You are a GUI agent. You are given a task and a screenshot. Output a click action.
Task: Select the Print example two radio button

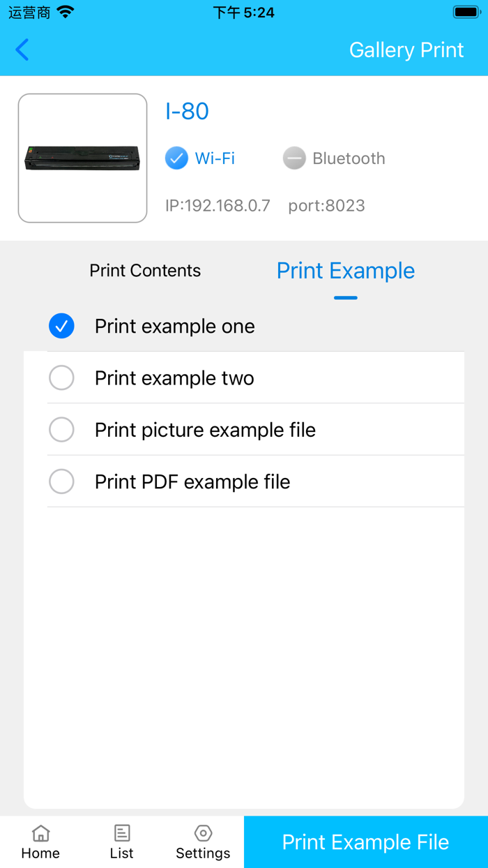(x=61, y=377)
